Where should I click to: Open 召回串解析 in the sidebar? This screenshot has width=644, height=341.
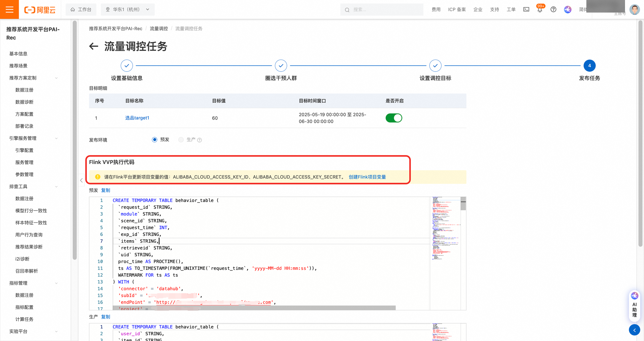tap(27, 271)
